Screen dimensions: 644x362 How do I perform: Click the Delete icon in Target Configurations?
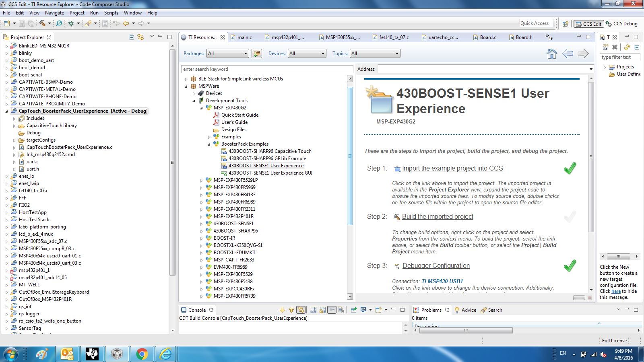(x=615, y=47)
